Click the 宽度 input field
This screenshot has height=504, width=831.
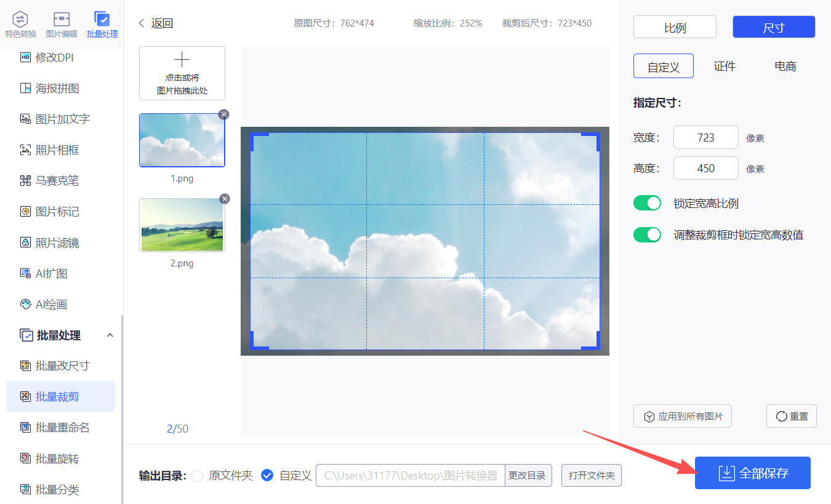pyautogui.click(x=706, y=137)
